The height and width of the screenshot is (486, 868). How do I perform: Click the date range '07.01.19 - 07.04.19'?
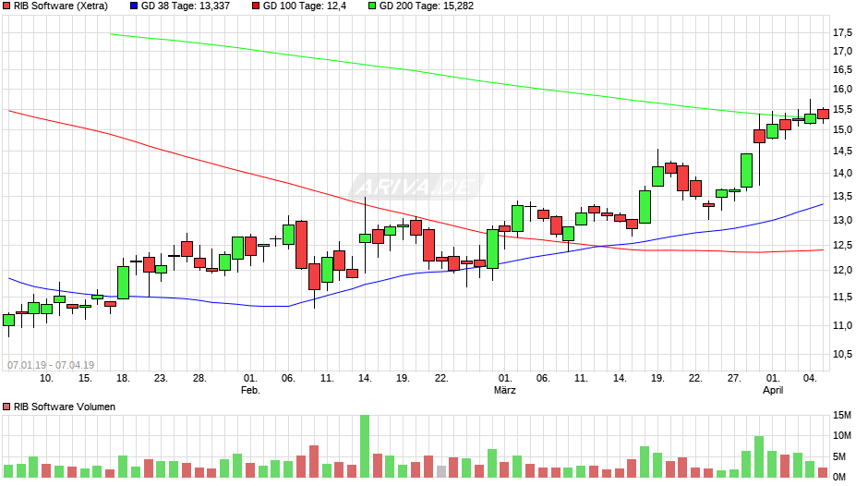(51, 365)
